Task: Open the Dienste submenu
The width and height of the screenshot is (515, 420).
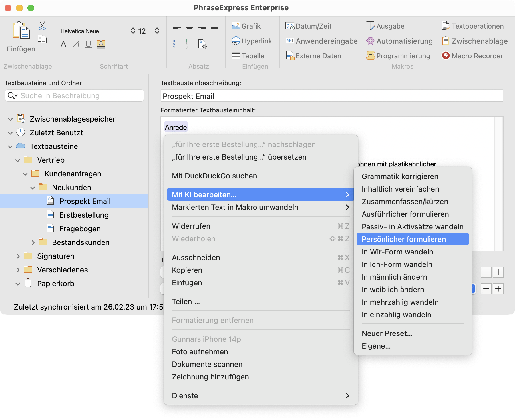Action: point(261,396)
